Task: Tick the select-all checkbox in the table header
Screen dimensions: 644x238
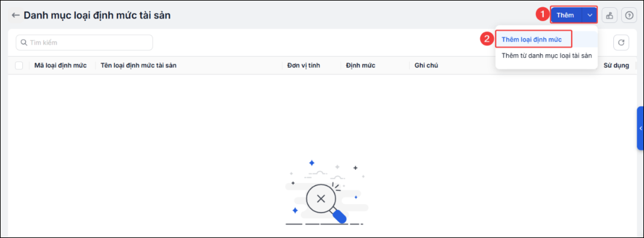Action: click(19, 65)
